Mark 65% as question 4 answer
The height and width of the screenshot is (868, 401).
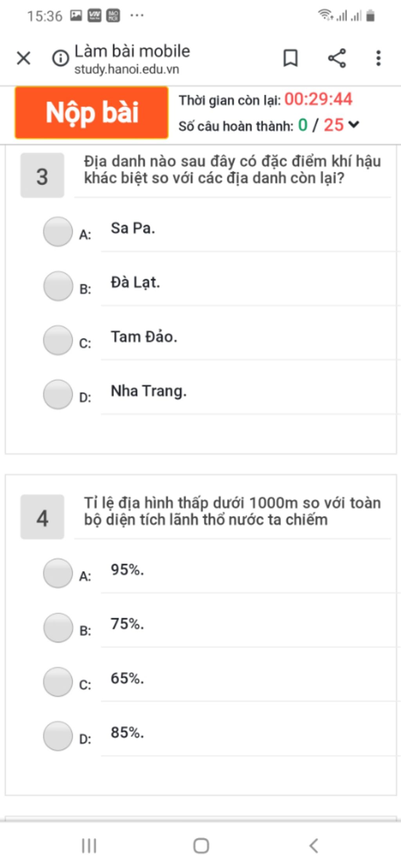pos(58,682)
